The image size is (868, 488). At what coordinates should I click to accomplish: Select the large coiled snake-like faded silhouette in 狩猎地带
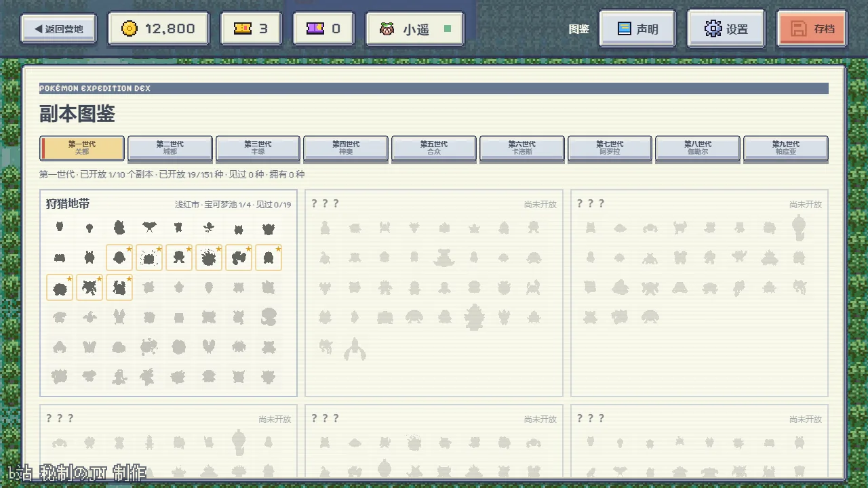coord(269,317)
